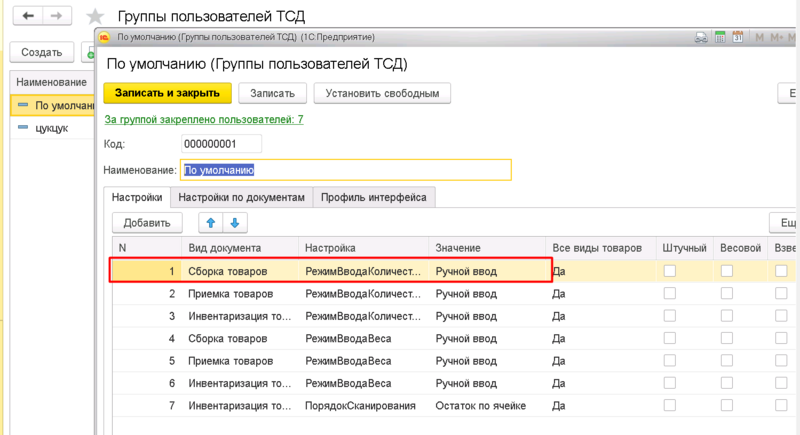Toggle the Штучный checkbox in row 7

tap(670, 407)
